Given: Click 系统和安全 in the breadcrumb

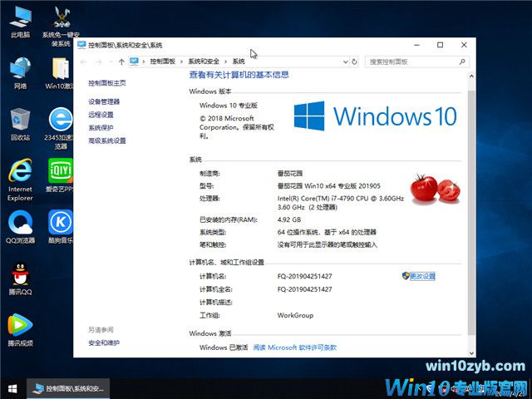Looking at the screenshot, I should click(x=204, y=62).
